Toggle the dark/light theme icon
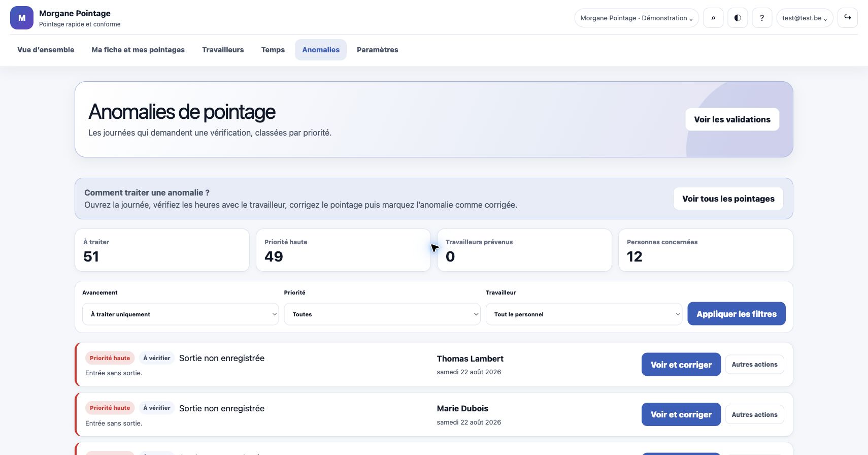Image resolution: width=868 pixels, height=455 pixels. click(x=738, y=18)
